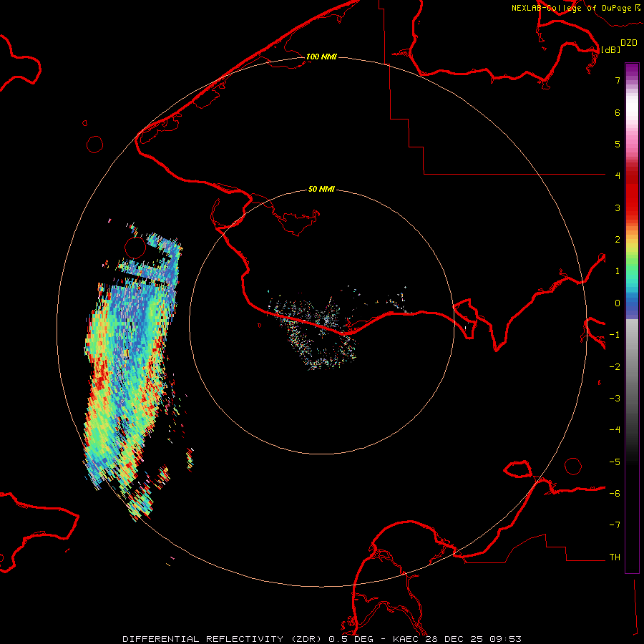The image size is (644, 644).
Task: Click the -1 value on the color scale
Action: point(615,335)
